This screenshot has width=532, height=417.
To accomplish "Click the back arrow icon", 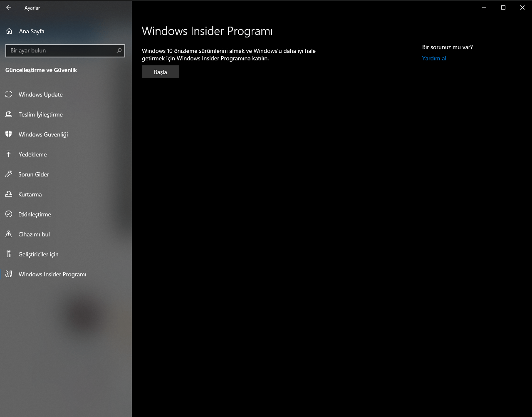I will point(8,7).
